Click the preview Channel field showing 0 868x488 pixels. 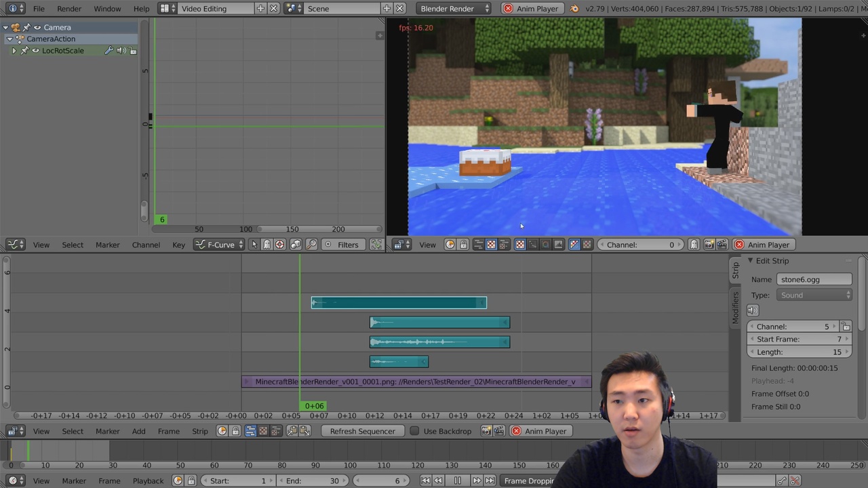[x=641, y=245]
